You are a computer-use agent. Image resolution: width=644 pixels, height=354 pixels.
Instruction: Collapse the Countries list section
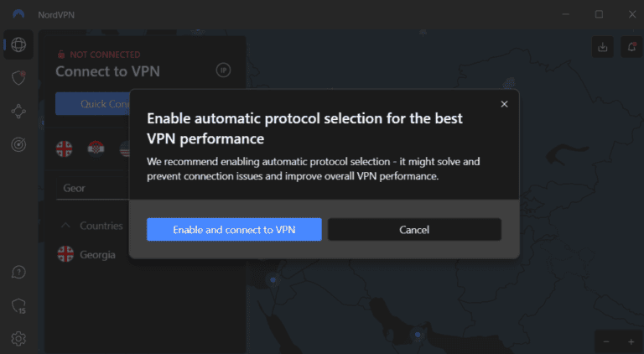[x=65, y=226]
